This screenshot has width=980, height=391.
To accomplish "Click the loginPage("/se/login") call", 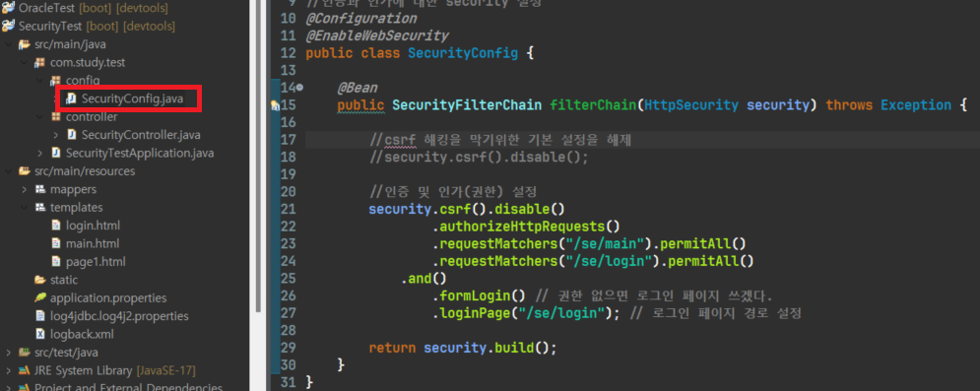I will pos(526,313).
